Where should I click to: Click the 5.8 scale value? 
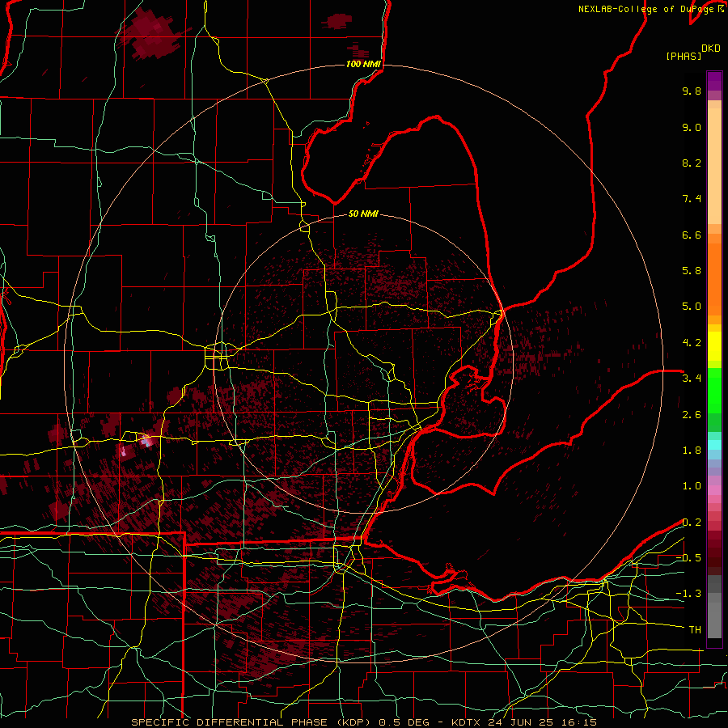(x=692, y=271)
